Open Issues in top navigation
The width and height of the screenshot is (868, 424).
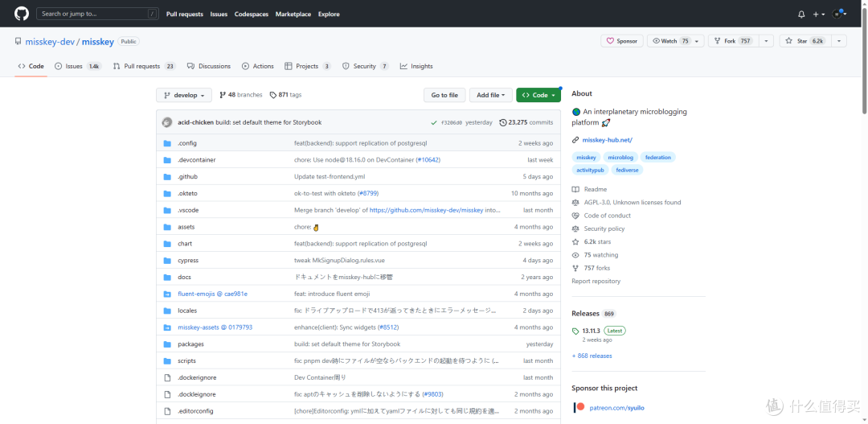tap(219, 14)
